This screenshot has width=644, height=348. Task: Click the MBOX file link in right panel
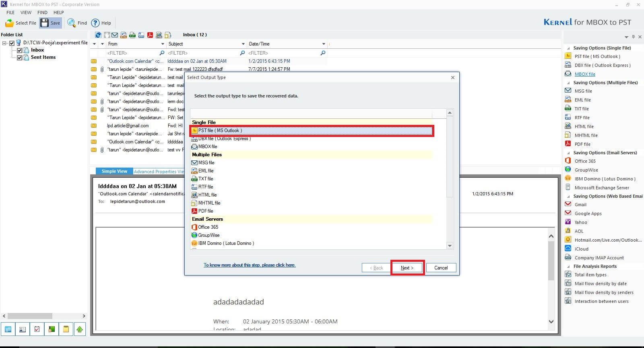coord(585,74)
